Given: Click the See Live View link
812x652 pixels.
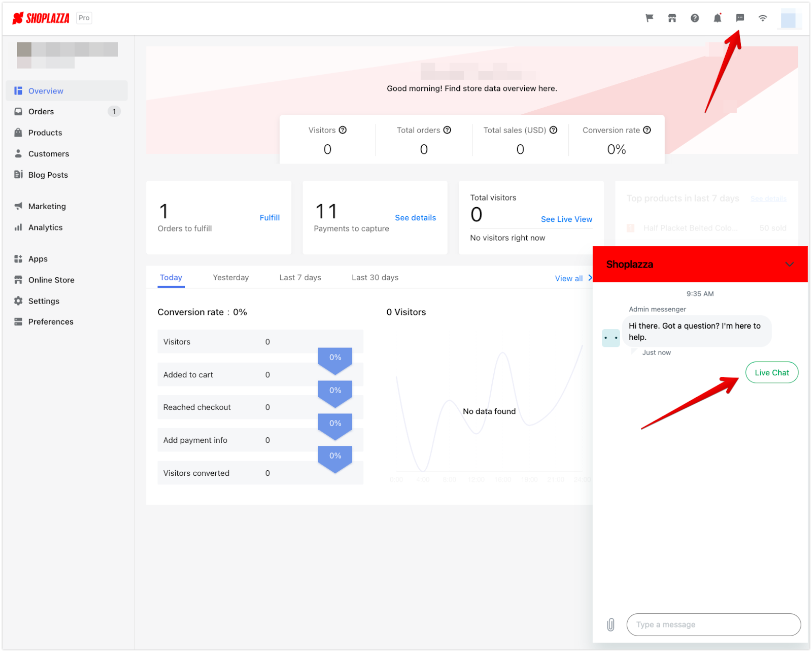Looking at the screenshot, I should pos(566,219).
